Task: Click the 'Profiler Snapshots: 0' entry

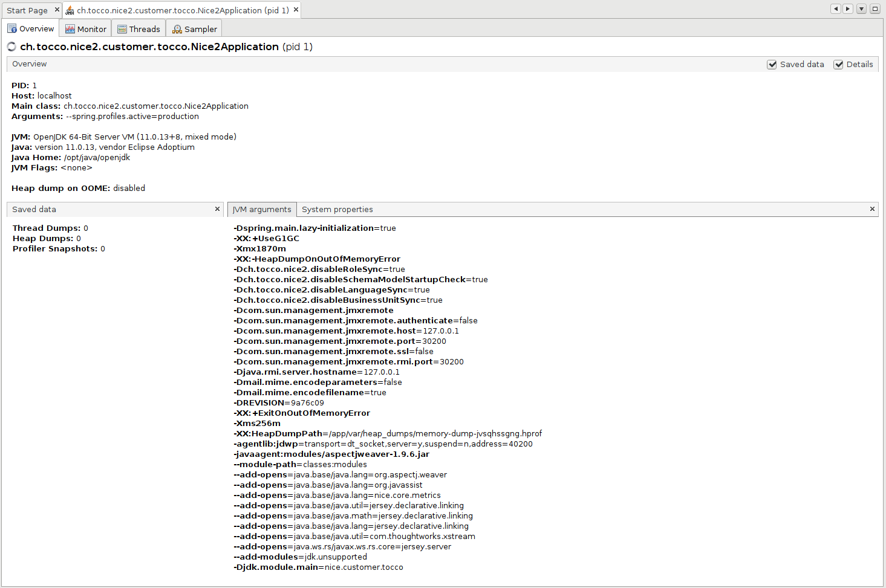Action: [59, 248]
